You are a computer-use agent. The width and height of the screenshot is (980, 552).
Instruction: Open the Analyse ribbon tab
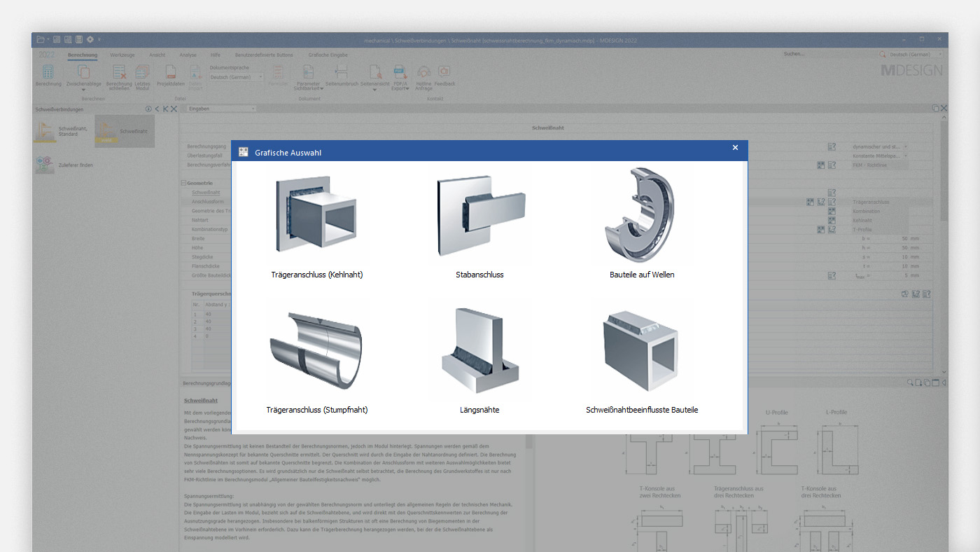pos(188,55)
